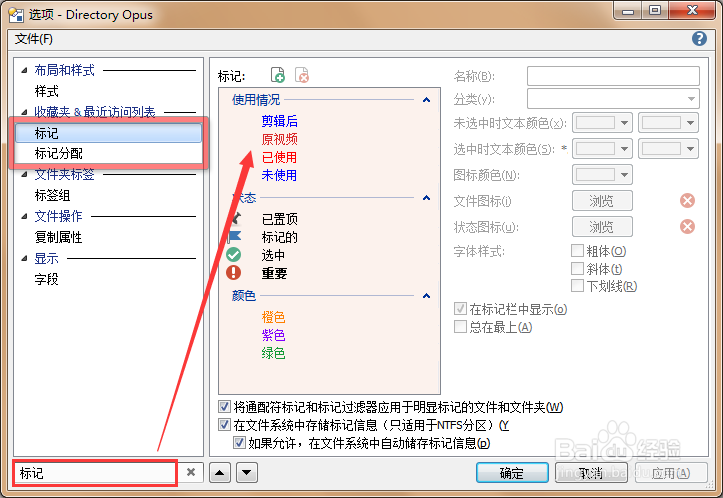Collapse the 显示 tree section
Viewport: 723px width, 498px height.
(24, 259)
